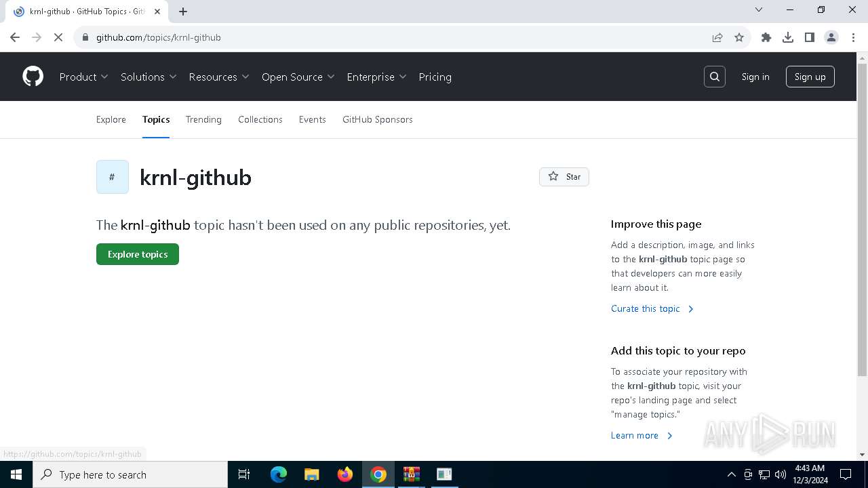Viewport: 868px width, 488px height.
Task: Open the Pricing page
Action: [435, 77]
